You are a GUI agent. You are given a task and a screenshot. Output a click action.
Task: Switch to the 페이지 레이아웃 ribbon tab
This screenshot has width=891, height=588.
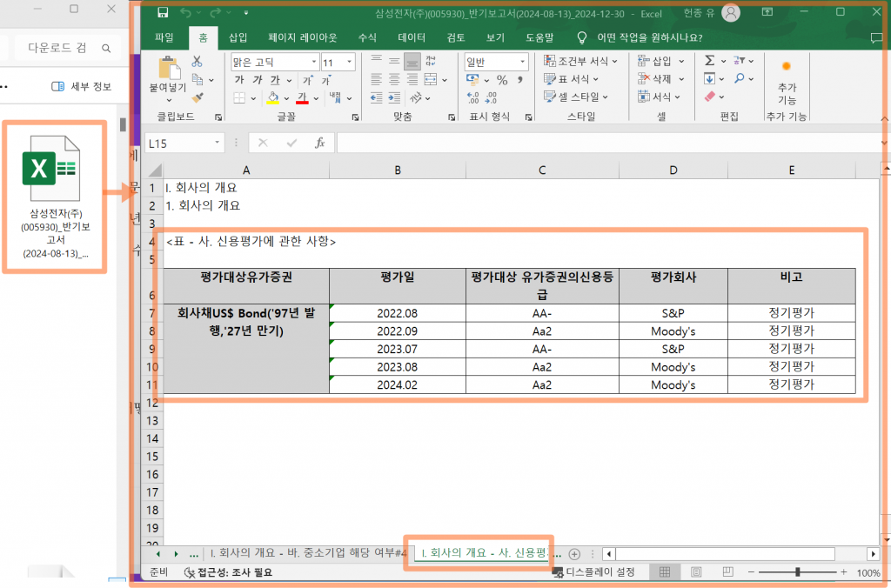pyautogui.click(x=302, y=37)
